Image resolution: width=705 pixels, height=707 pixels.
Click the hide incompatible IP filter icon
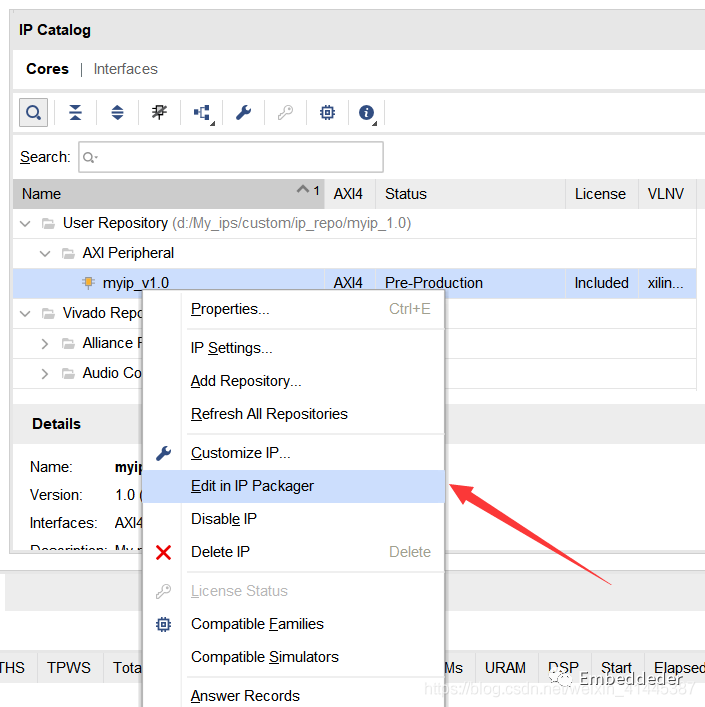pos(159,113)
